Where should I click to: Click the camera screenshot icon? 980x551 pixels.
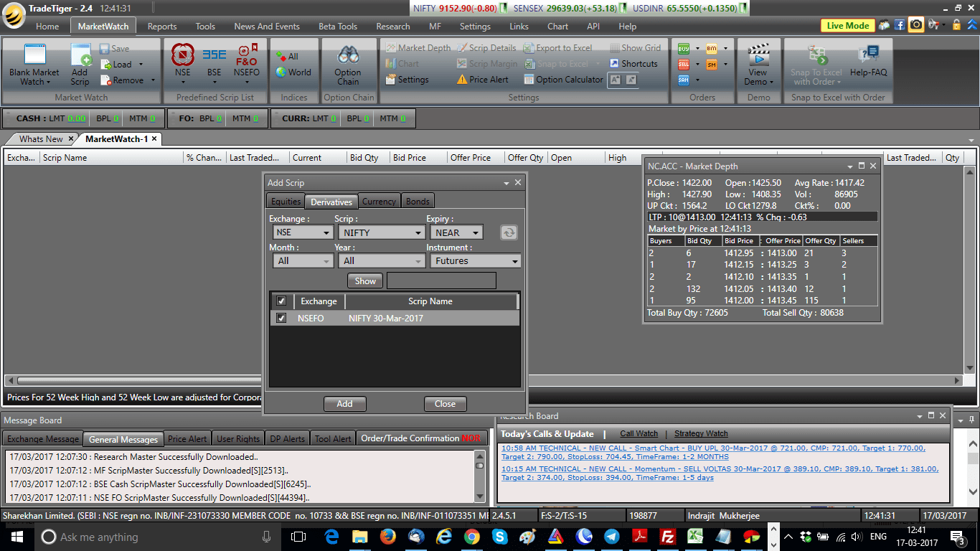coord(916,25)
